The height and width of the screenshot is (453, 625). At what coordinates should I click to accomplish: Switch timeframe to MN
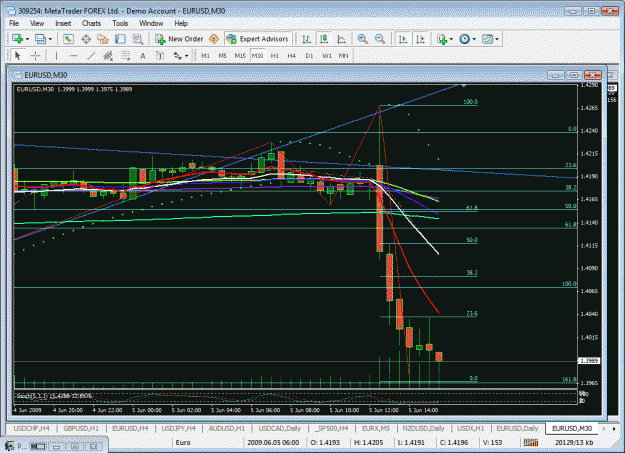pos(343,55)
